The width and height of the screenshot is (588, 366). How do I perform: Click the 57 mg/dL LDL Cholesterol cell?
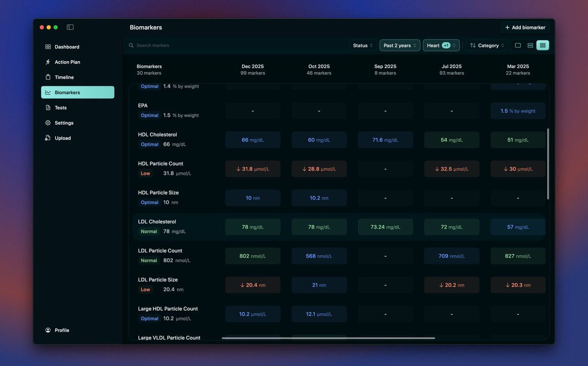point(518,227)
